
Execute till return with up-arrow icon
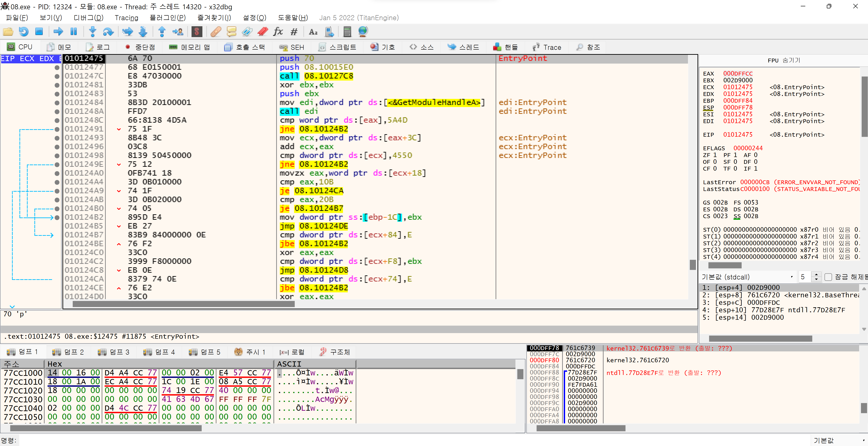162,32
